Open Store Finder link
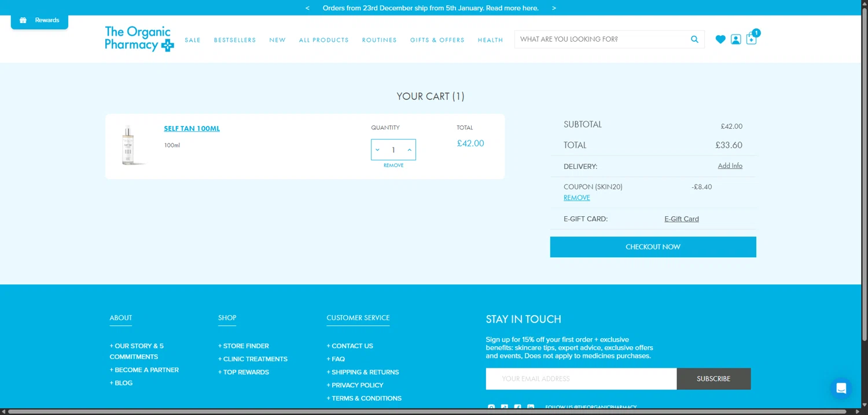This screenshot has height=415, width=868. coord(244,346)
